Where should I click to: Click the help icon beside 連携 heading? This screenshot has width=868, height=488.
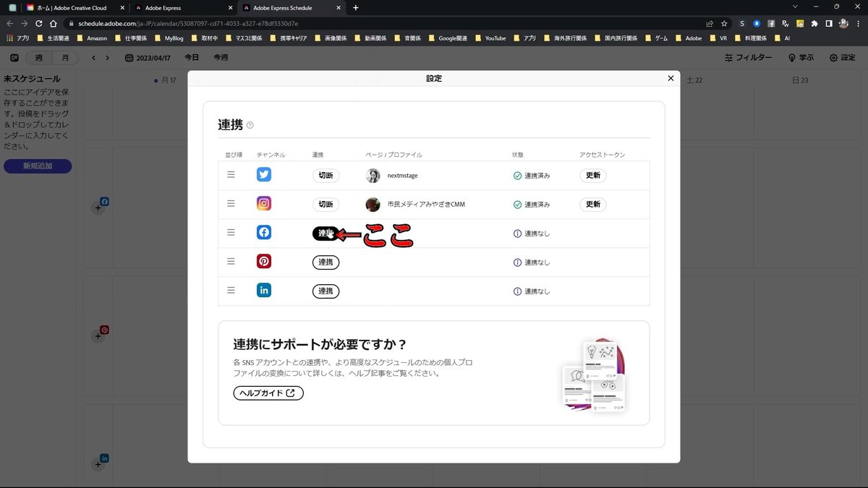pyautogui.click(x=250, y=125)
